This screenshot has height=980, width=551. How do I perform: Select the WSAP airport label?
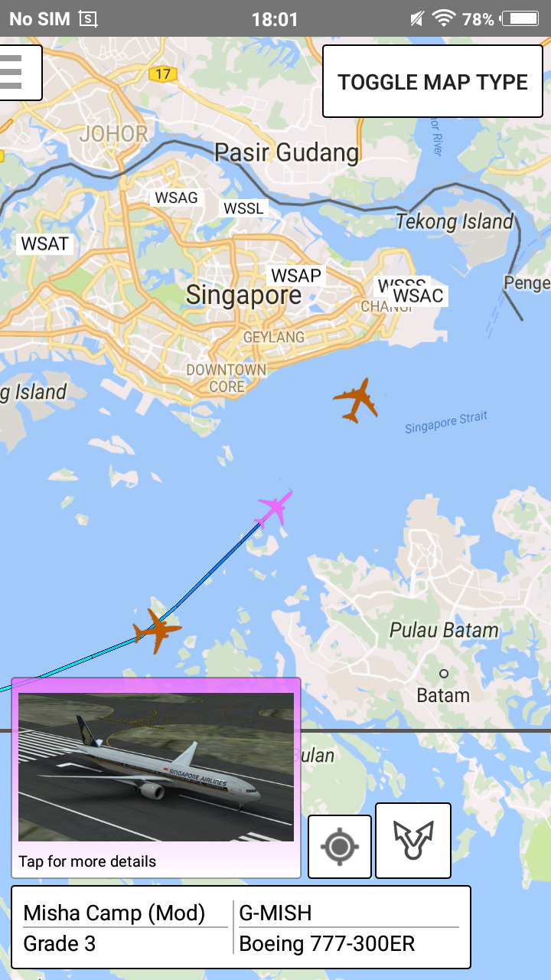296,276
